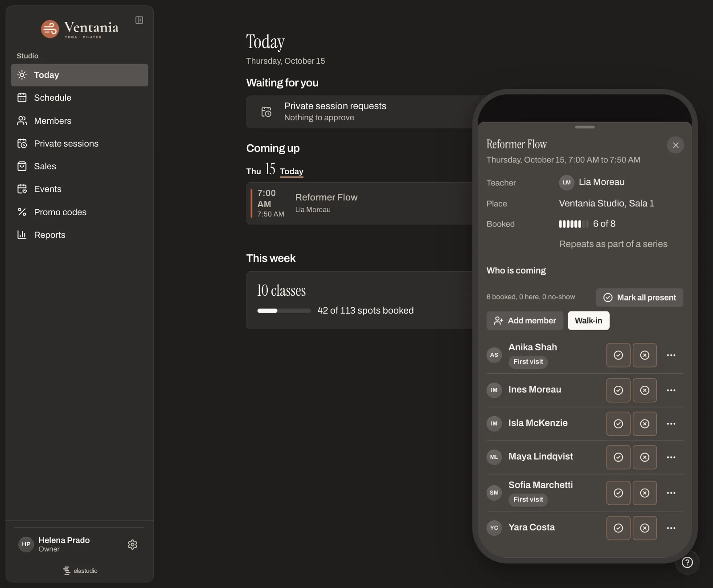
Task: Collapse the sidebar panel icon
Action: click(x=139, y=20)
